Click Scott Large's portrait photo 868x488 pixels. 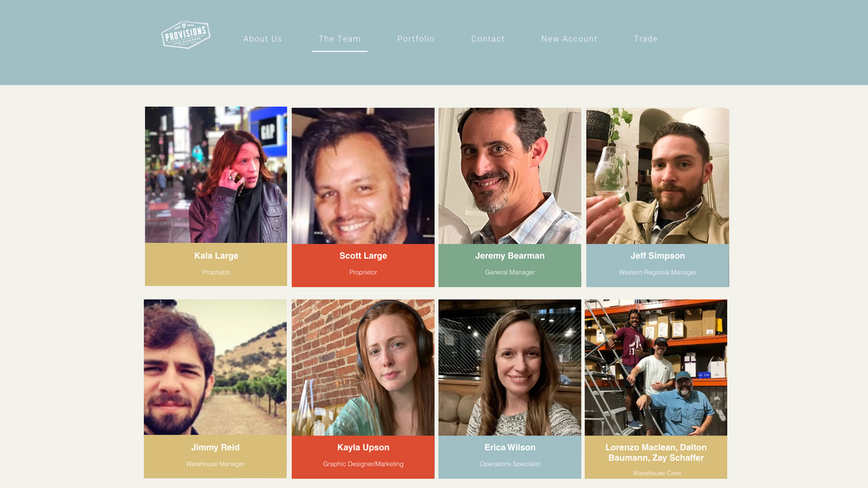pyautogui.click(x=363, y=176)
